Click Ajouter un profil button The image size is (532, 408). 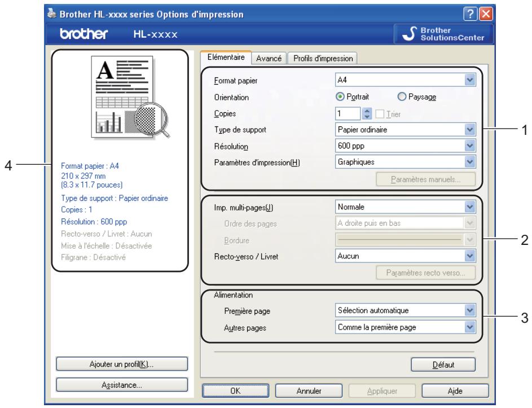tap(122, 364)
